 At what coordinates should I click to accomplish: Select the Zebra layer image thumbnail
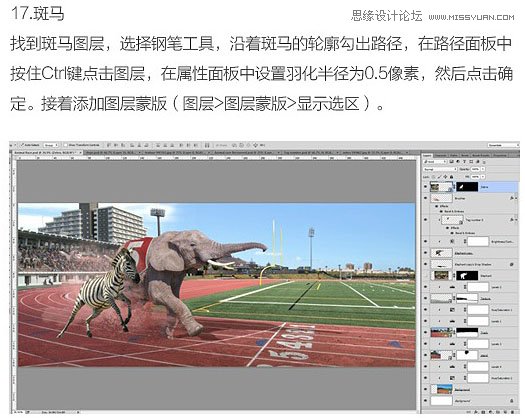pyautogui.click(x=441, y=187)
